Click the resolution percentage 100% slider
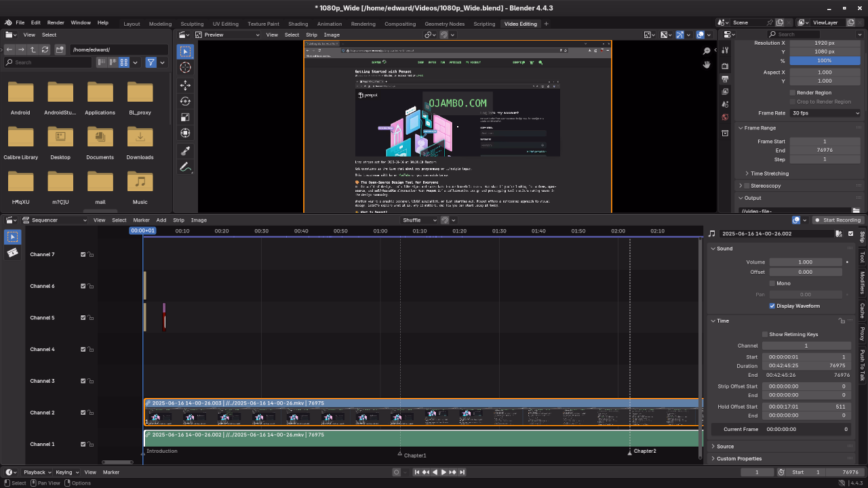This screenshot has width=868, height=488. 824,60
